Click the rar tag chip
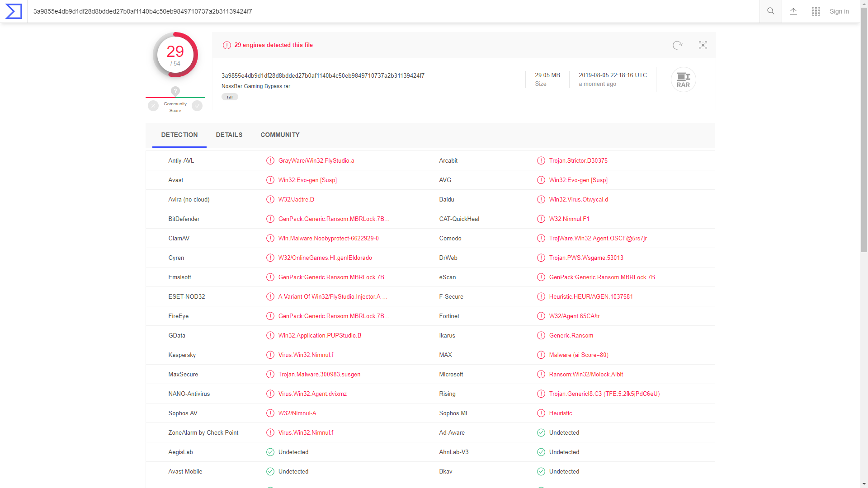Image resolution: width=868 pixels, height=488 pixels. click(230, 97)
